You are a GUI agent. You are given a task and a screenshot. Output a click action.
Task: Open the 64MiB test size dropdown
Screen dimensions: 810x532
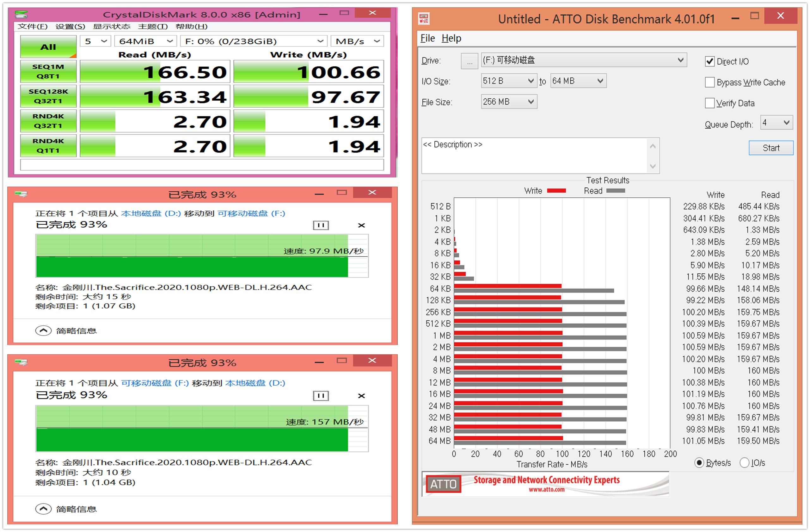pos(145,41)
